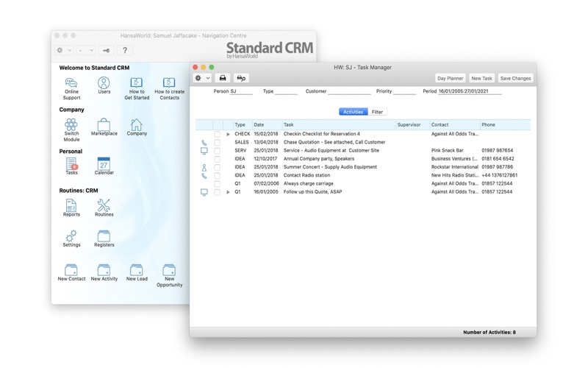Open Online Support in Navigation Centre
This screenshot has height=368, width=588.
click(71, 88)
